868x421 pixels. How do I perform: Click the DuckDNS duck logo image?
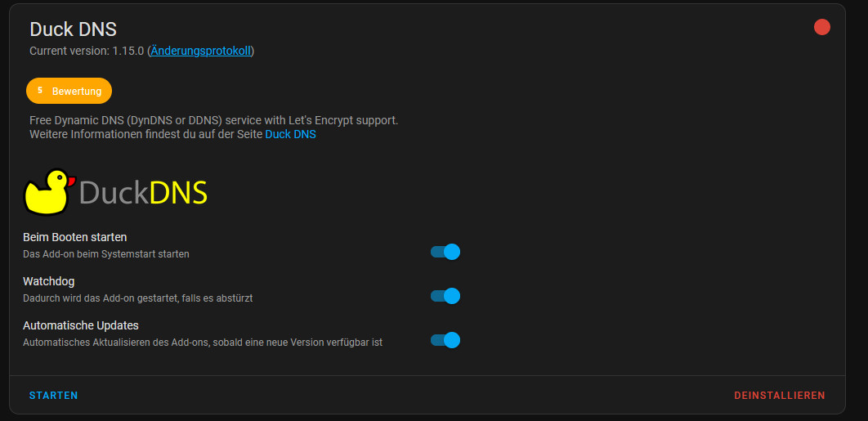pyautogui.click(x=115, y=191)
